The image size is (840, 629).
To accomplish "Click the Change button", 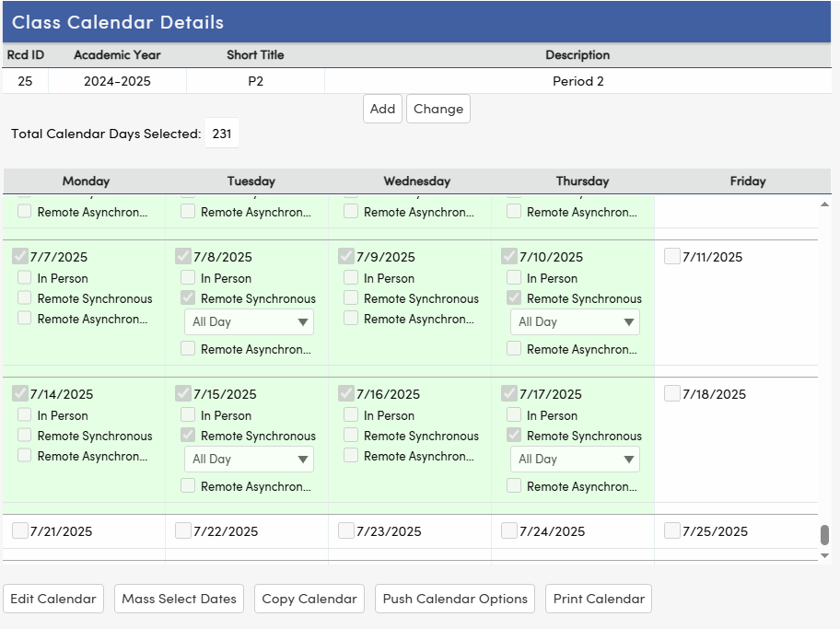I will click(x=438, y=109).
